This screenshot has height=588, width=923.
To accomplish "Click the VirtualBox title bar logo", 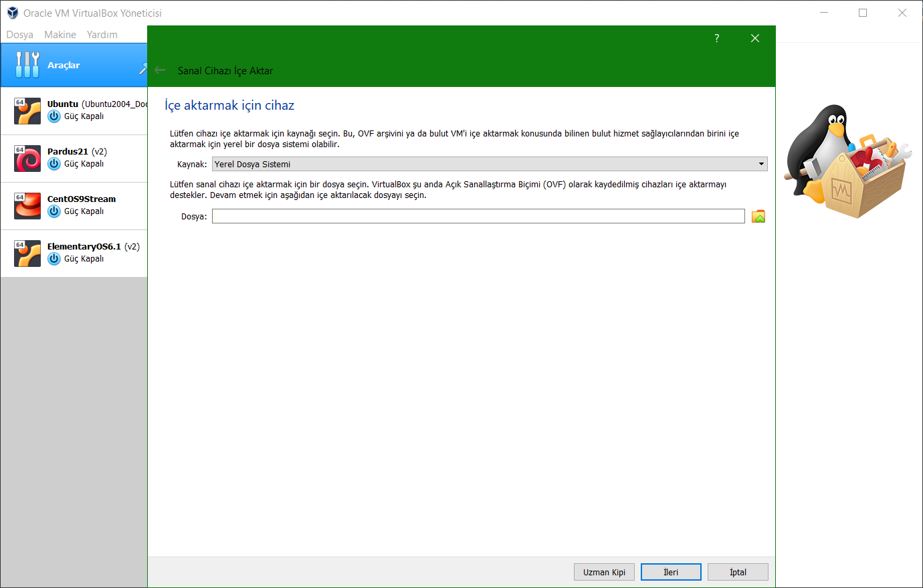I will tap(13, 13).
